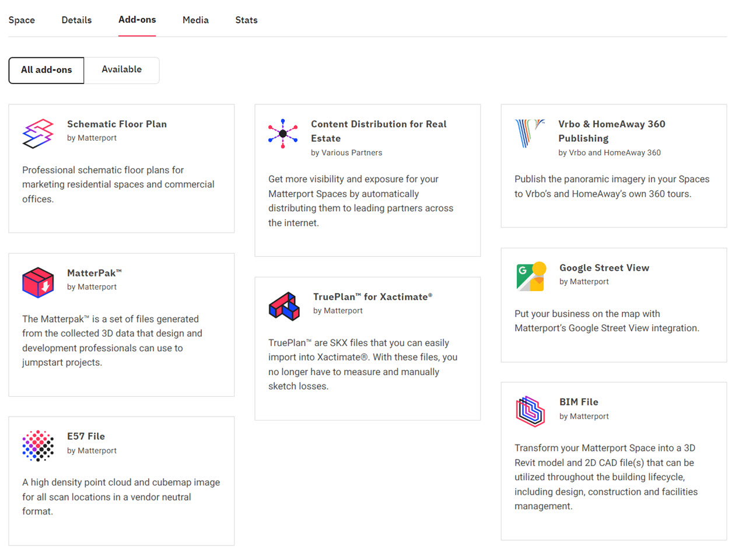
Task: Click the MatterPak red box icon
Action: (x=38, y=282)
